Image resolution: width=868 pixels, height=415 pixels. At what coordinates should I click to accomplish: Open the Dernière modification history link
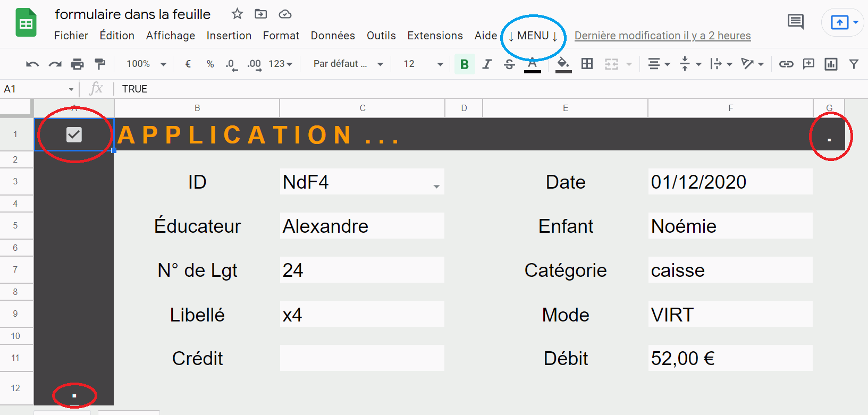point(662,36)
